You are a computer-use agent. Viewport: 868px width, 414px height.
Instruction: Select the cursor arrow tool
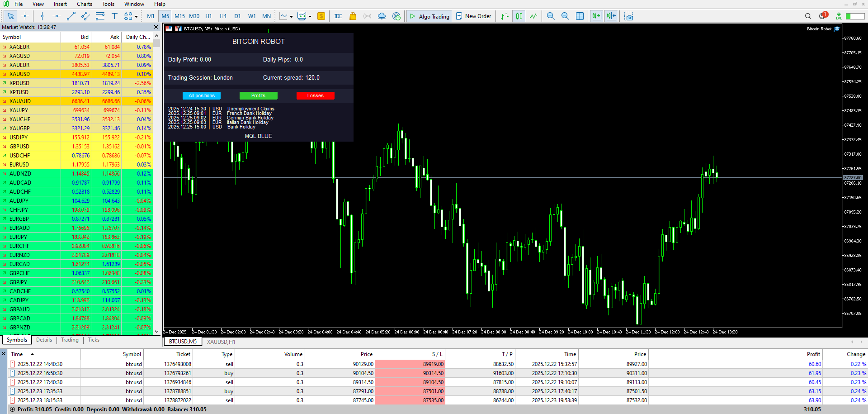click(10, 16)
